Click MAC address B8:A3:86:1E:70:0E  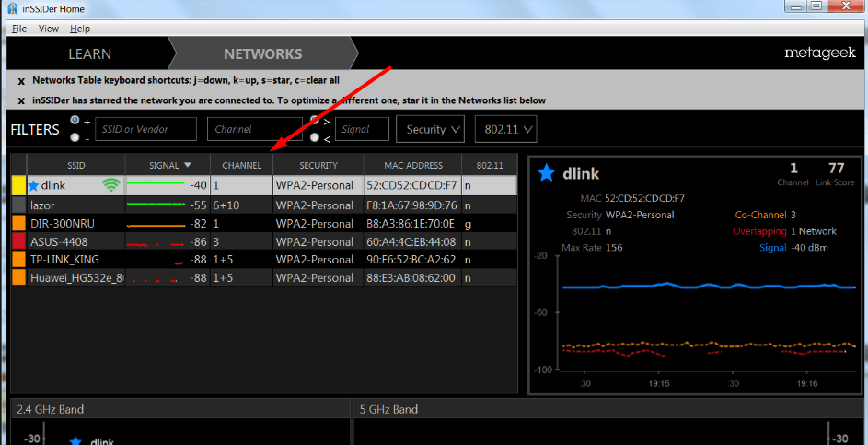pyautogui.click(x=411, y=224)
